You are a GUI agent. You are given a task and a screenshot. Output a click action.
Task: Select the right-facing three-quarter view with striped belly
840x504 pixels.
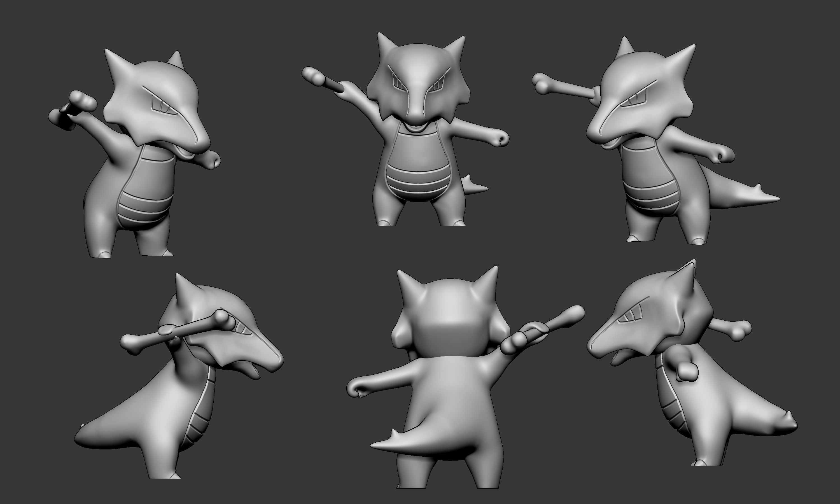pyautogui.click(x=134, y=153)
